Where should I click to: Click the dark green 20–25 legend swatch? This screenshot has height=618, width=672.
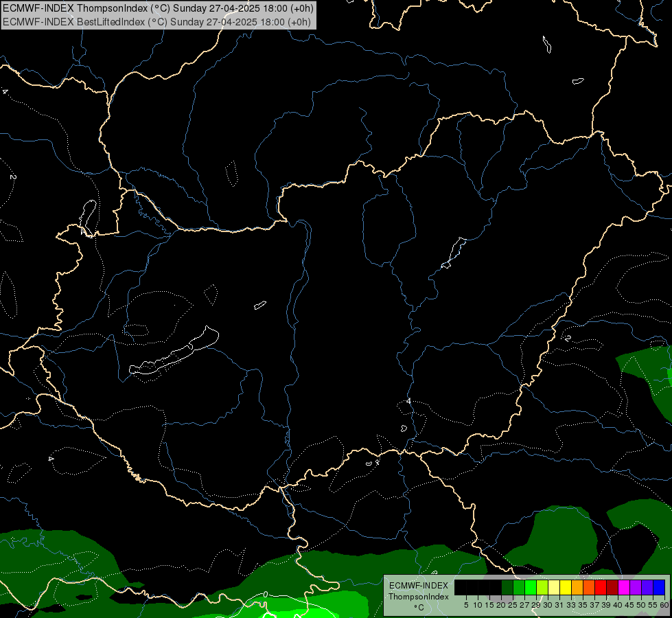pos(507,587)
